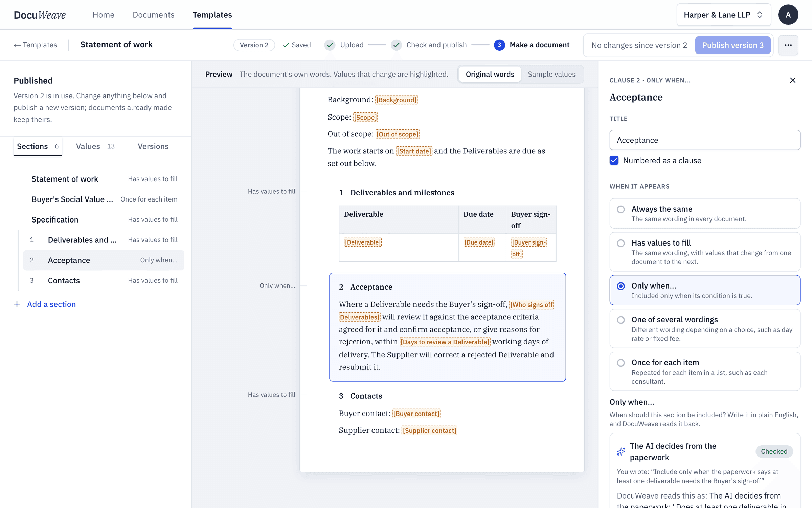The width and height of the screenshot is (812, 508).
Task: Go to the Home nav item
Action: 104,15
